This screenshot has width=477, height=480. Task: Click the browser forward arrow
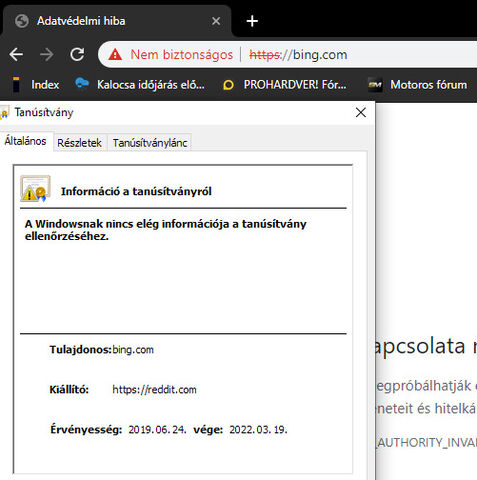46,54
